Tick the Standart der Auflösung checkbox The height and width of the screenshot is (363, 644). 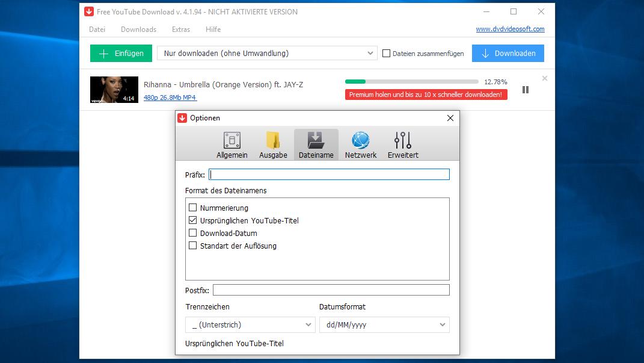click(192, 246)
